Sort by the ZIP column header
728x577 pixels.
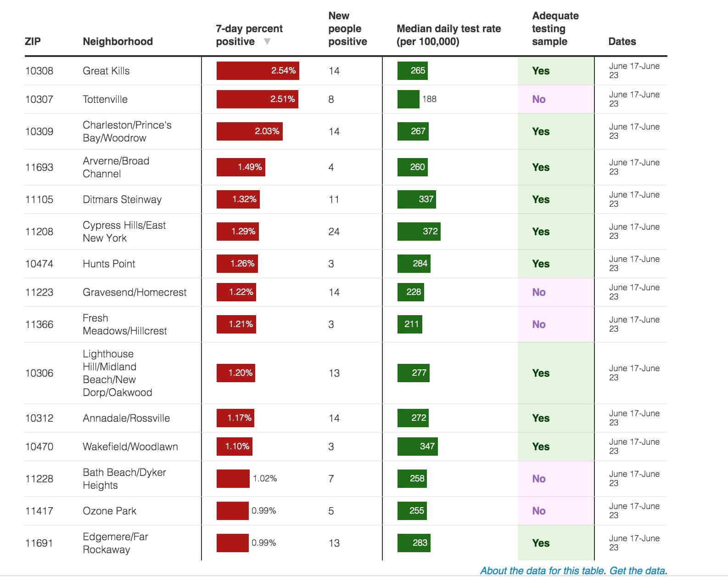pyautogui.click(x=33, y=42)
